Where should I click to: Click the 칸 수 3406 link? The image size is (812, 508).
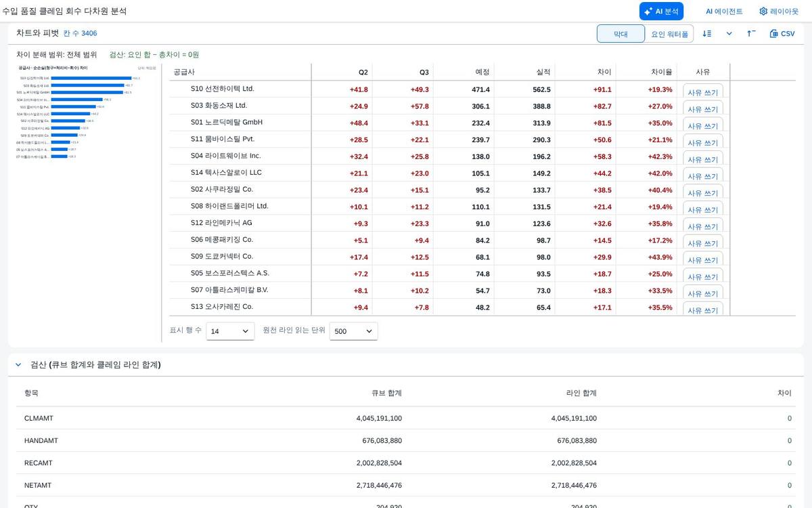pos(80,33)
